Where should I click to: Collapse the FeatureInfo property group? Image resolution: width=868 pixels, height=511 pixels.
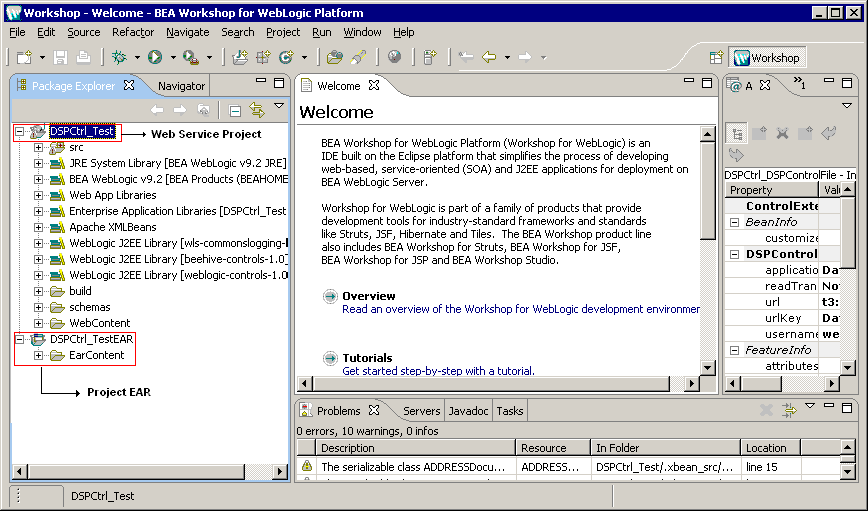pos(735,350)
